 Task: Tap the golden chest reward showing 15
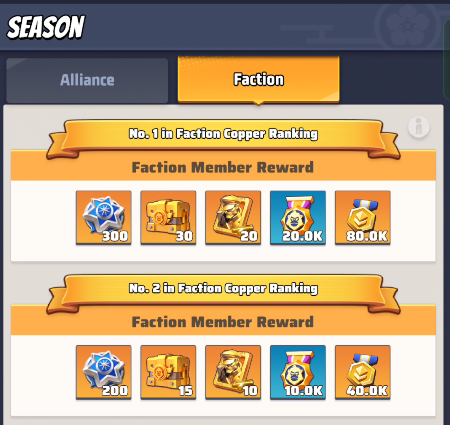(168, 372)
